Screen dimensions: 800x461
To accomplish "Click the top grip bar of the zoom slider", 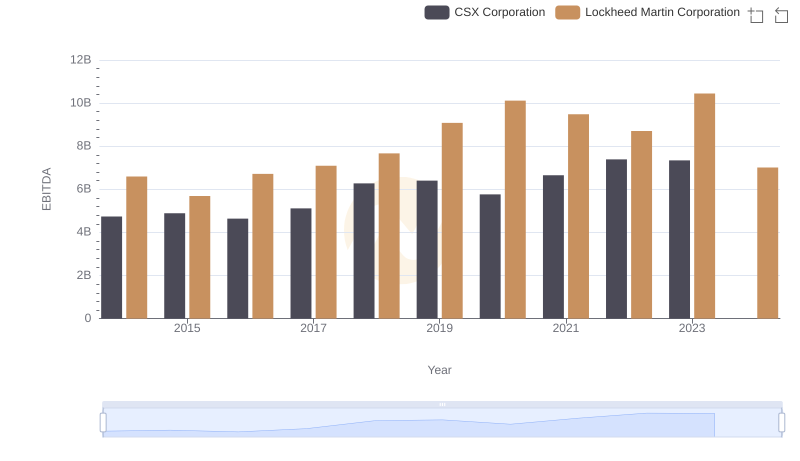I will [442, 404].
